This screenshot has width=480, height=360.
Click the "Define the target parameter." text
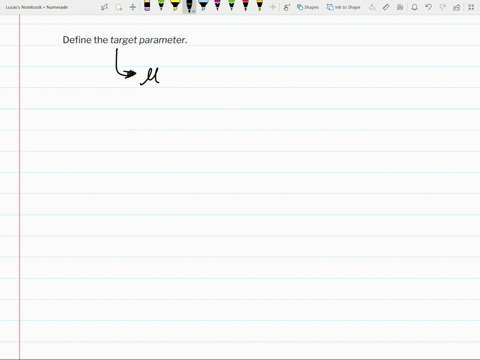125,40
